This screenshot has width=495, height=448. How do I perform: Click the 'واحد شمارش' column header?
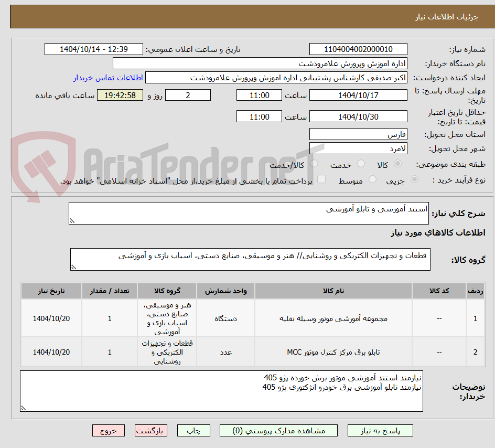coord(225,291)
